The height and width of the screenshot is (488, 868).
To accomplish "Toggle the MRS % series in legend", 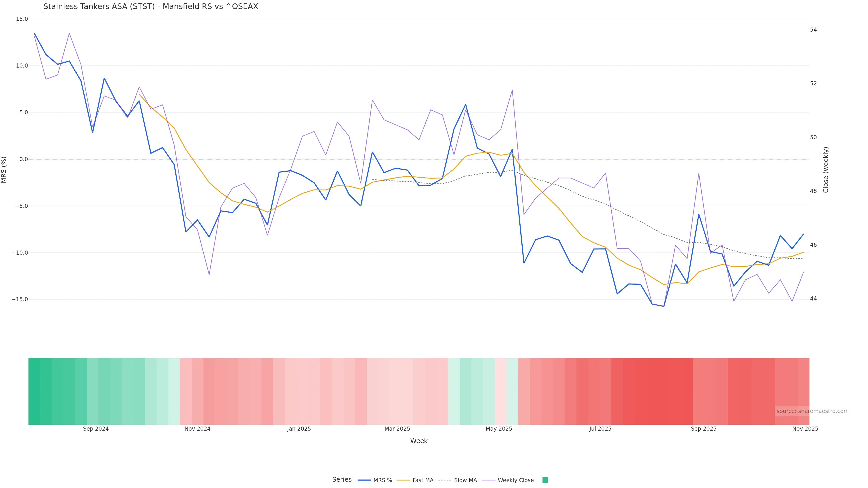I will (x=375, y=480).
